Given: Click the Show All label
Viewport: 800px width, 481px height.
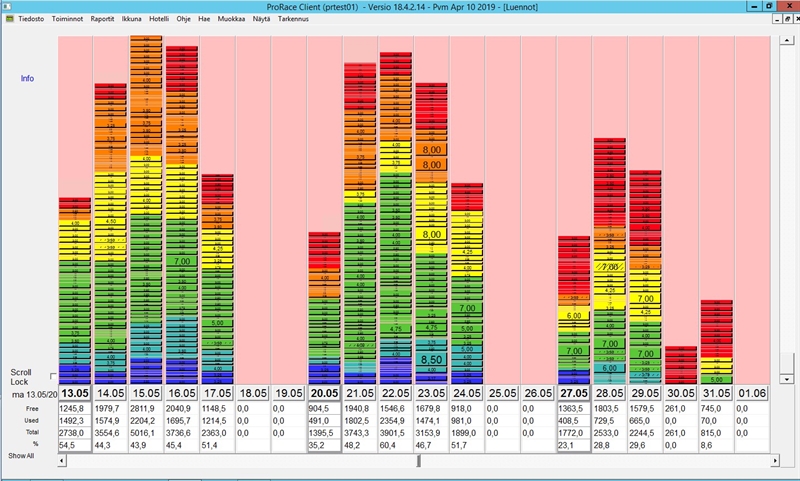Looking at the screenshot, I should [x=22, y=455].
